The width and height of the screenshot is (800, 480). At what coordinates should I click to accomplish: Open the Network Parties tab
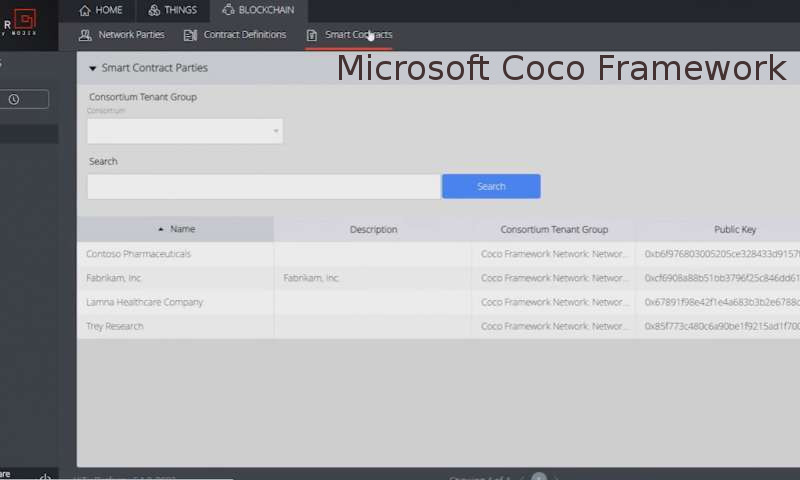pyautogui.click(x=131, y=35)
